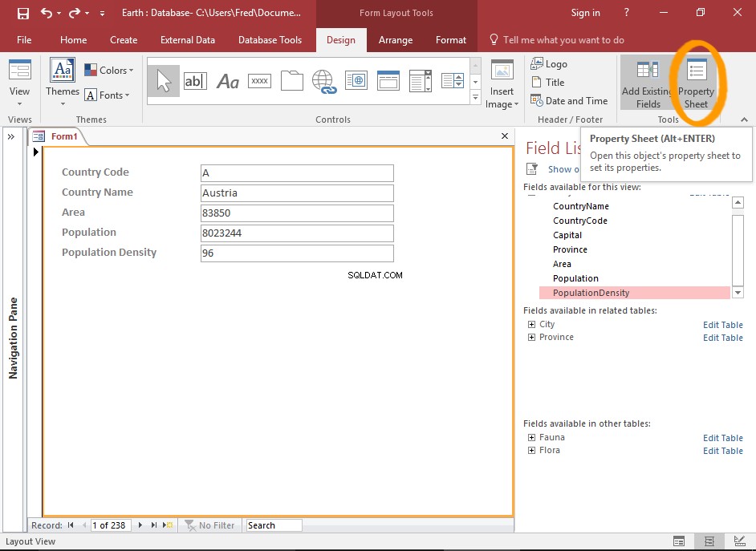Open the View button in ribbon
Viewport: 756px width, 551px height.
click(x=19, y=83)
